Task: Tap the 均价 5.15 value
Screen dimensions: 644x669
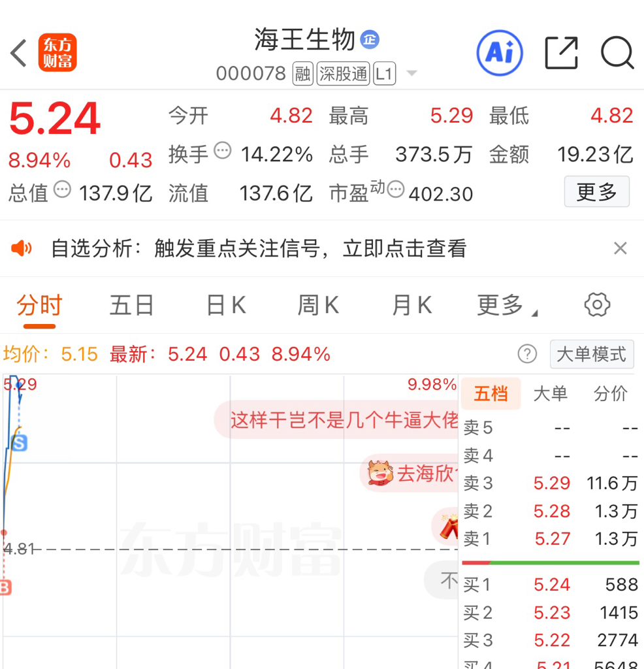Action: point(79,354)
